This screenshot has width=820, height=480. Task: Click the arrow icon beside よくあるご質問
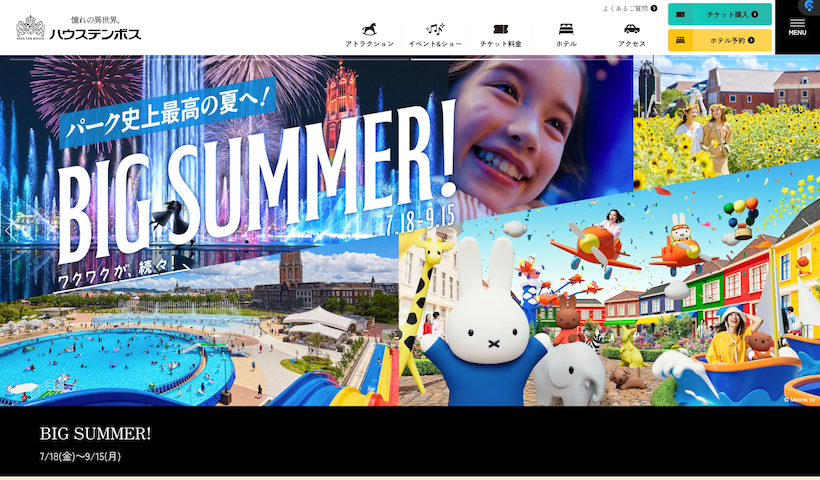pyautogui.click(x=654, y=8)
